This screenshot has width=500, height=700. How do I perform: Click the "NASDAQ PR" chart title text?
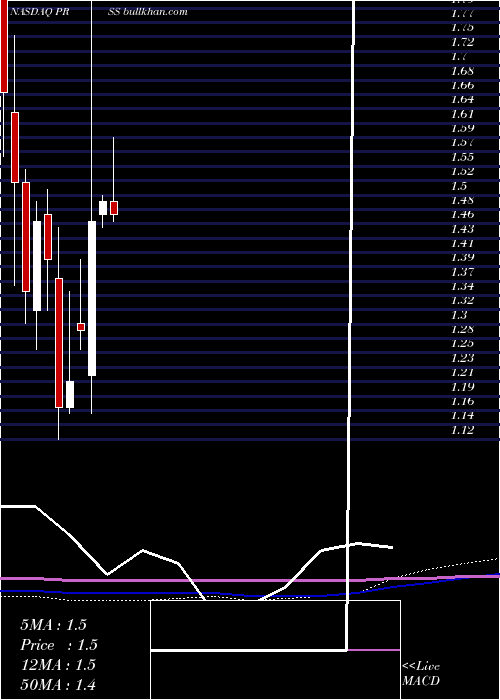point(38,12)
